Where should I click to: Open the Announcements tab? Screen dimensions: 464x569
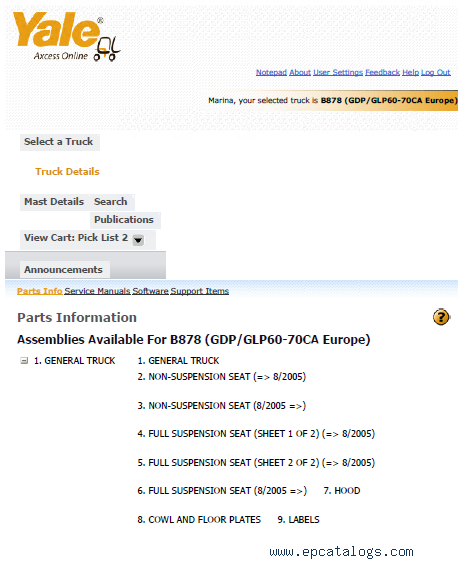(63, 270)
